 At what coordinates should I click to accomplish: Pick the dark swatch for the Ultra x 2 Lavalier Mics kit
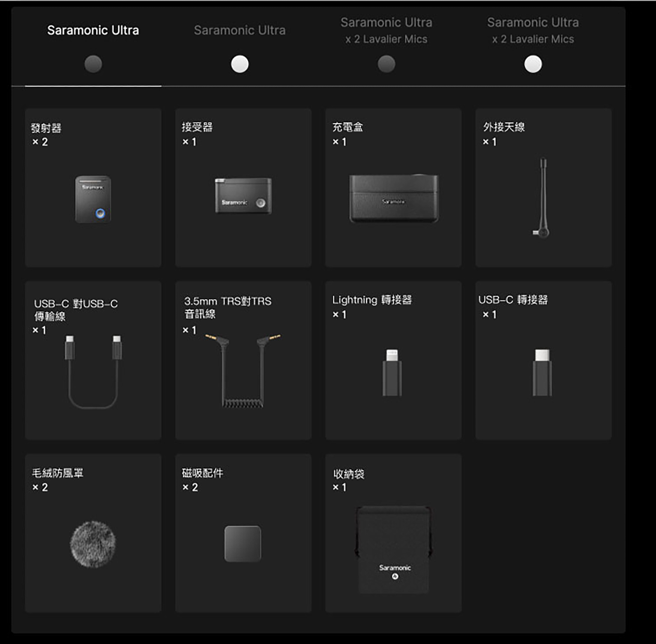tap(386, 64)
